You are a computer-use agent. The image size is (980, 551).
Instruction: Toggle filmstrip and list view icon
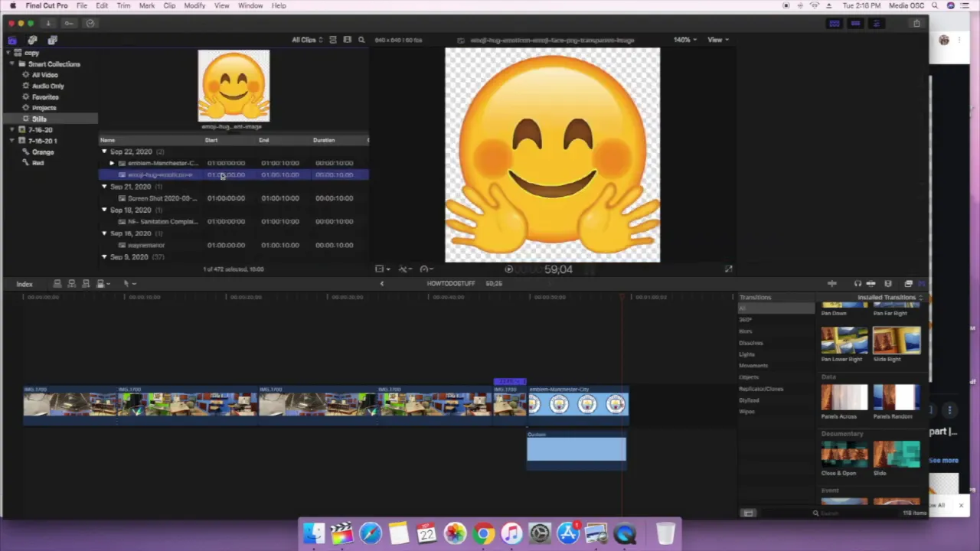tap(347, 40)
